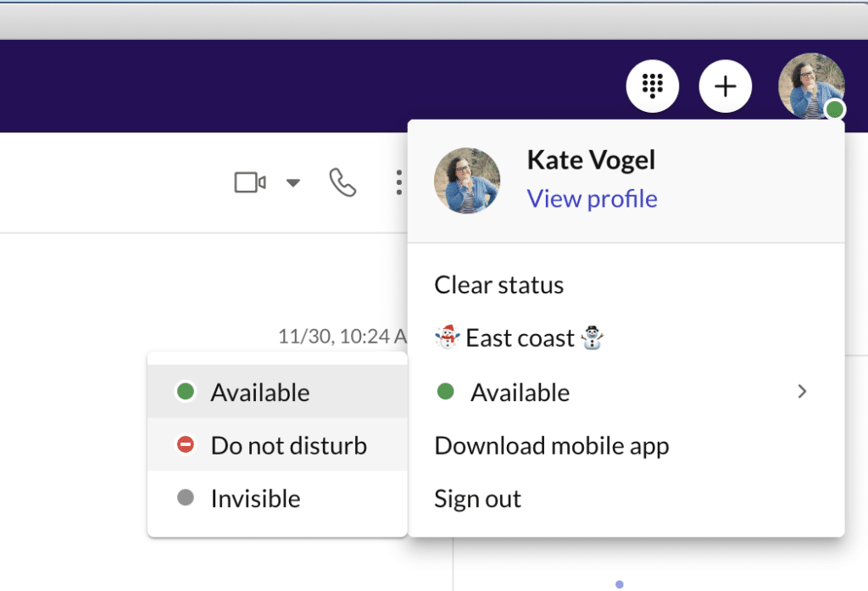Viewport: 868px width, 591px height.
Task: Start a voice call with phone icon
Action: pyautogui.click(x=342, y=182)
